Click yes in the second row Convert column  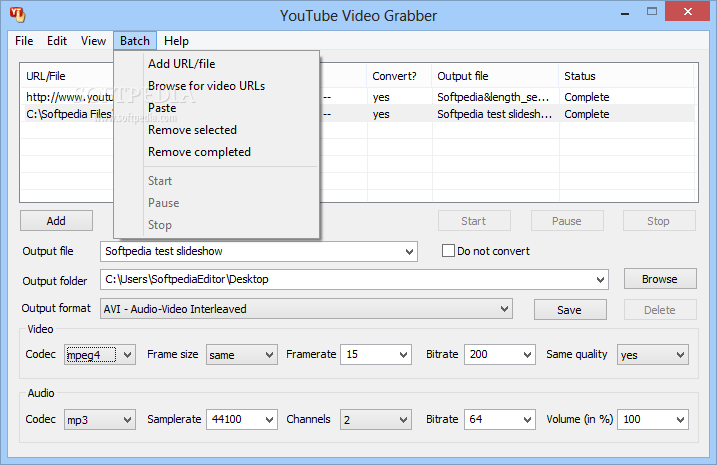coord(381,114)
